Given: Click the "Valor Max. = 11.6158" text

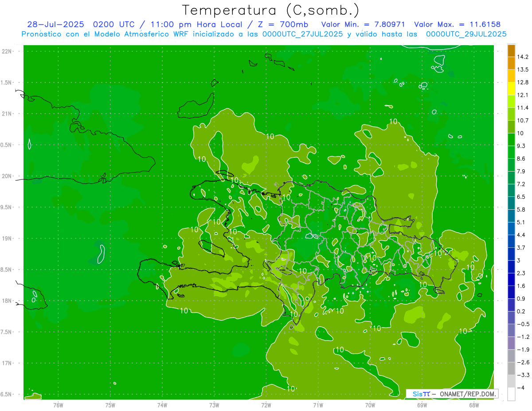Looking at the screenshot, I should click(458, 24).
